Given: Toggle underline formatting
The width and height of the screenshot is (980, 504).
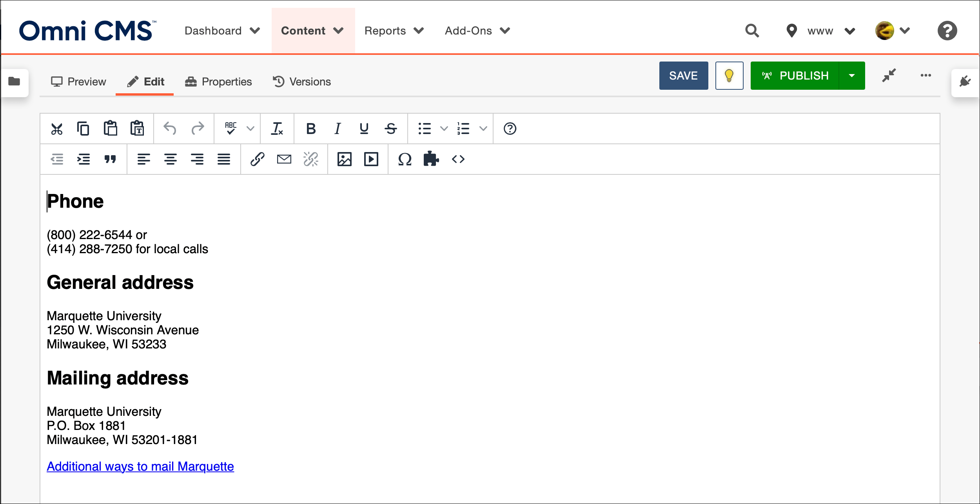Looking at the screenshot, I should coord(364,129).
